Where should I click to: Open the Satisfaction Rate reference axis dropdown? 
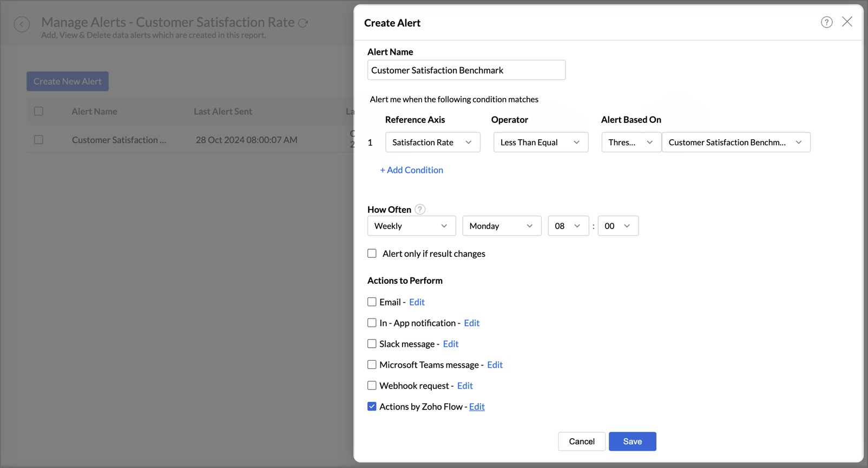coord(432,142)
